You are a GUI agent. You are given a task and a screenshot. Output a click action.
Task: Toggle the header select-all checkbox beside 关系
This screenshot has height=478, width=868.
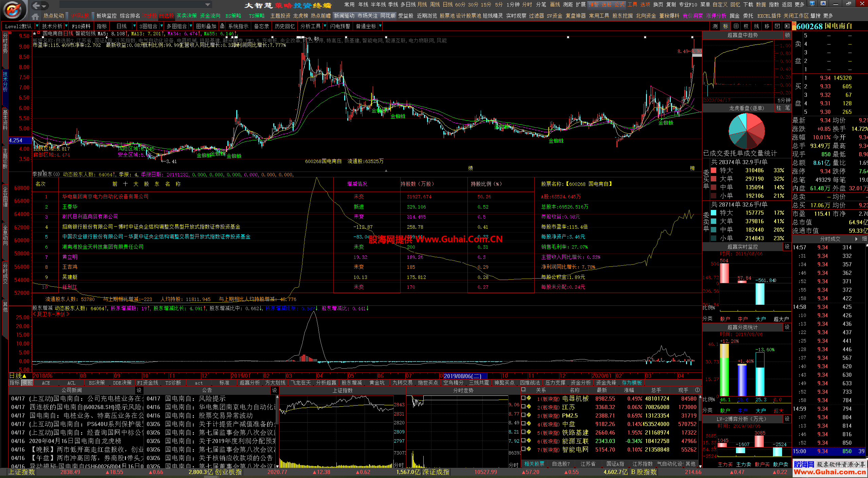[x=523, y=390]
